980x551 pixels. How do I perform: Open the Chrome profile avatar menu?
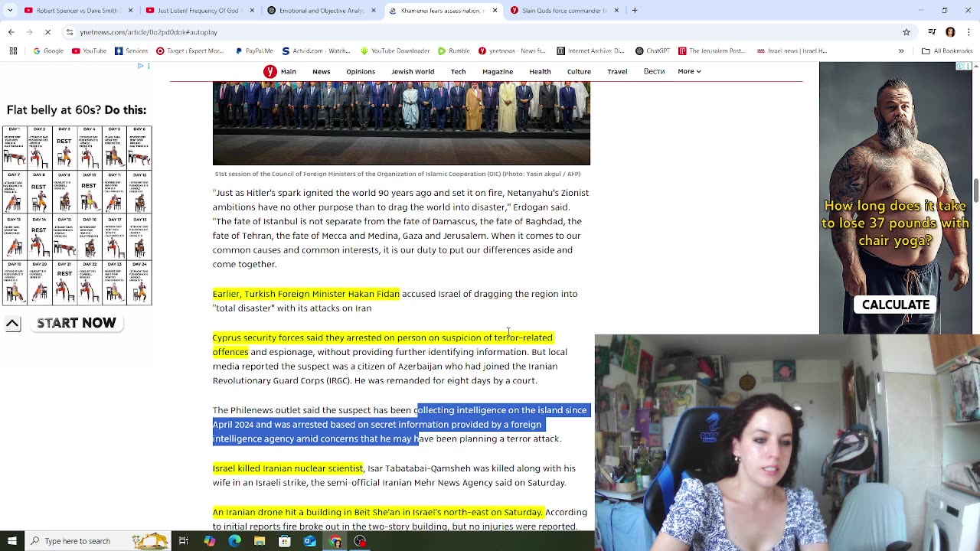(x=950, y=32)
